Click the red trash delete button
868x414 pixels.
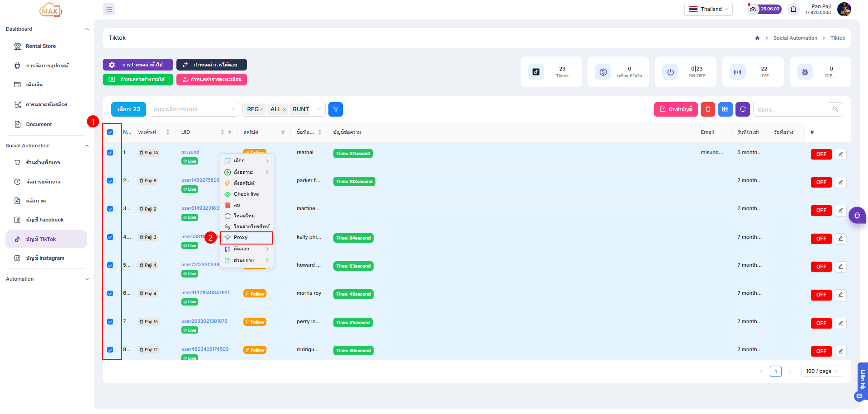(708, 109)
